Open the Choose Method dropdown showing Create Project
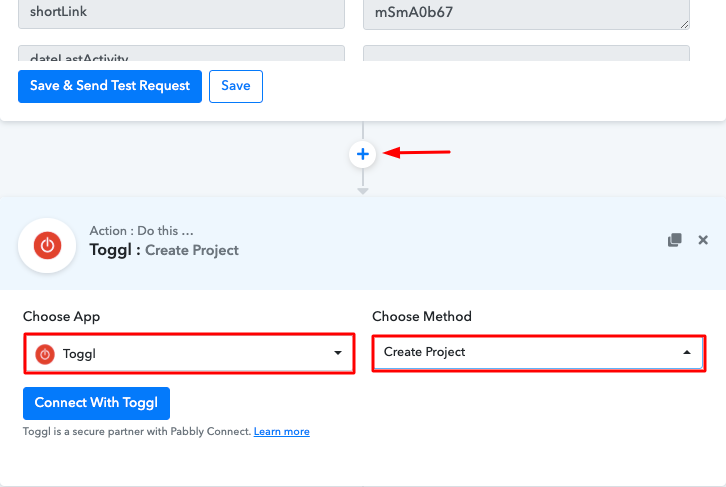Viewport: 726px width, 487px height. tap(538, 353)
